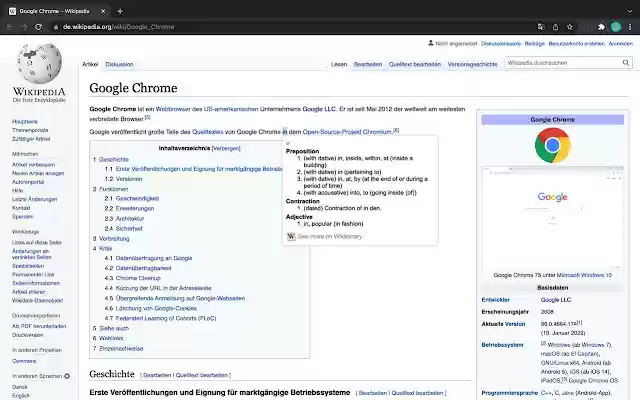This screenshot has width=640, height=400.
Task: Open Entwickler link in infobox
Action: (x=496, y=300)
